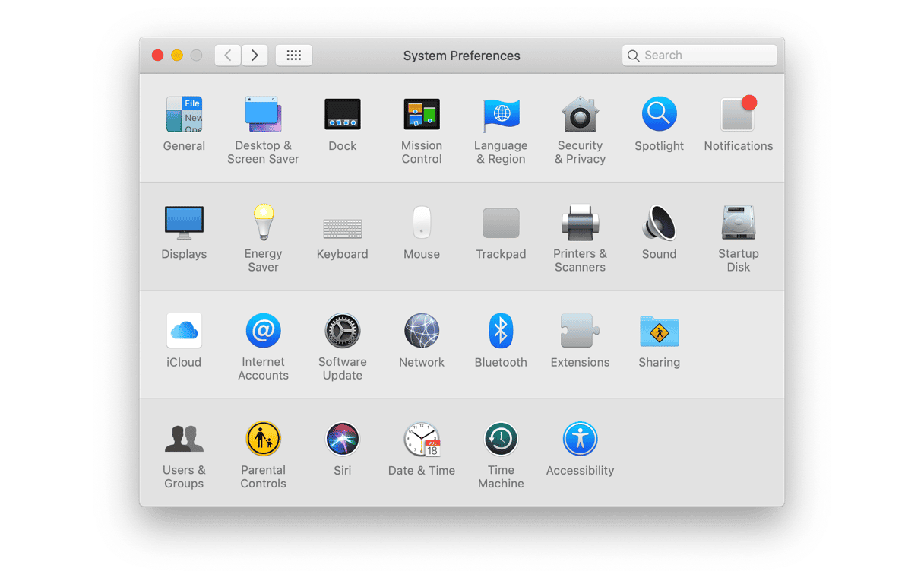The image size is (924, 578).
Task: Open the Startup Disk pane
Action: (x=738, y=223)
